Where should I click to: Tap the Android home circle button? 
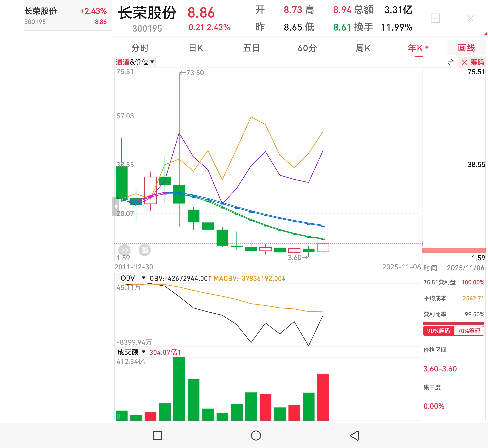coord(256,436)
